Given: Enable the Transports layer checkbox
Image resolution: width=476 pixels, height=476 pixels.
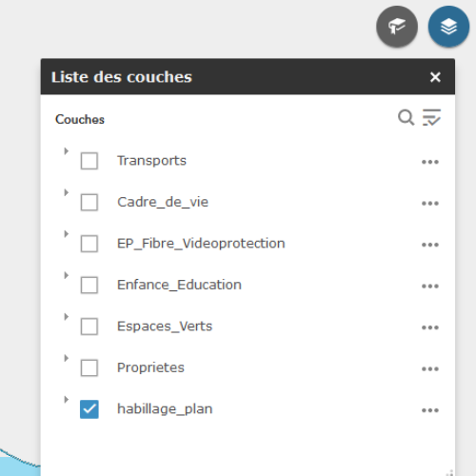Looking at the screenshot, I should pos(89,161).
